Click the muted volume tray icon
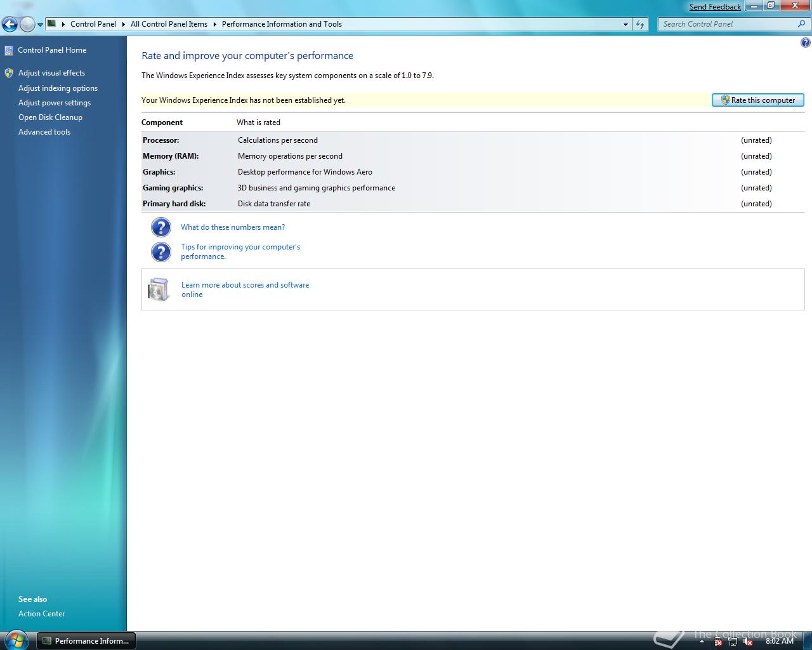 click(748, 642)
